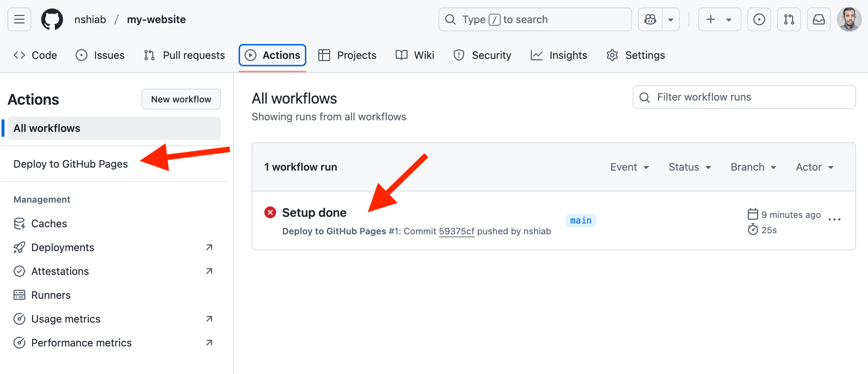Switch to the Security tab
The height and width of the screenshot is (374, 868).
point(482,55)
